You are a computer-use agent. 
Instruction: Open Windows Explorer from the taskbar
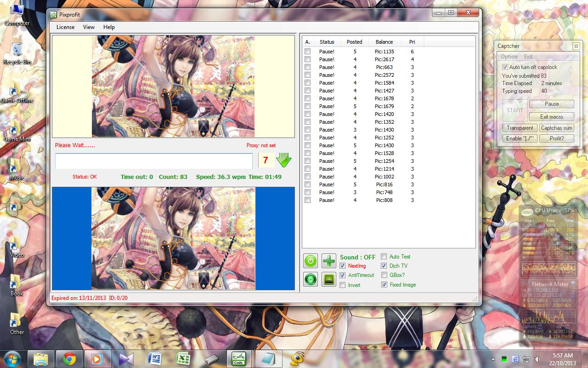pyautogui.click(x=41, y=358)
